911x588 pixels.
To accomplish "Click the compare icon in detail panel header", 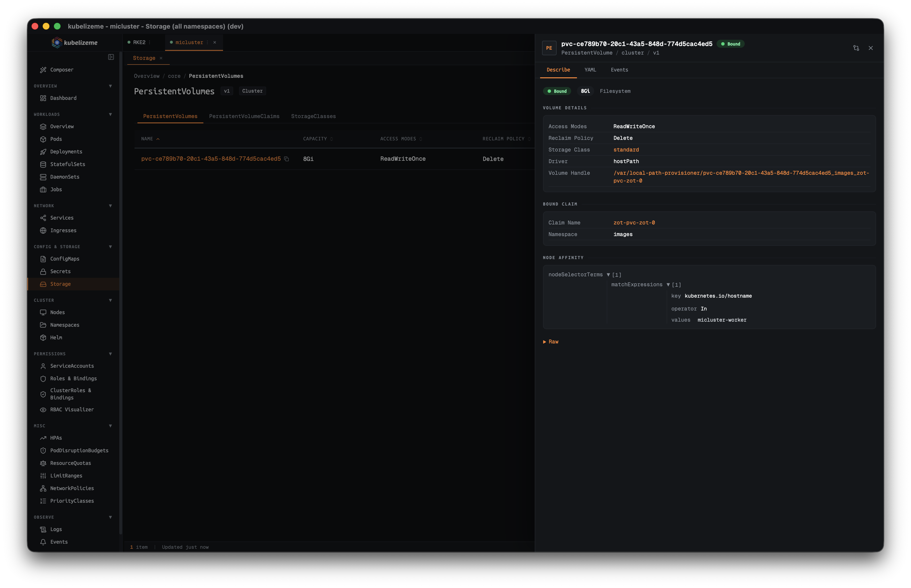I will pos(856,48).
